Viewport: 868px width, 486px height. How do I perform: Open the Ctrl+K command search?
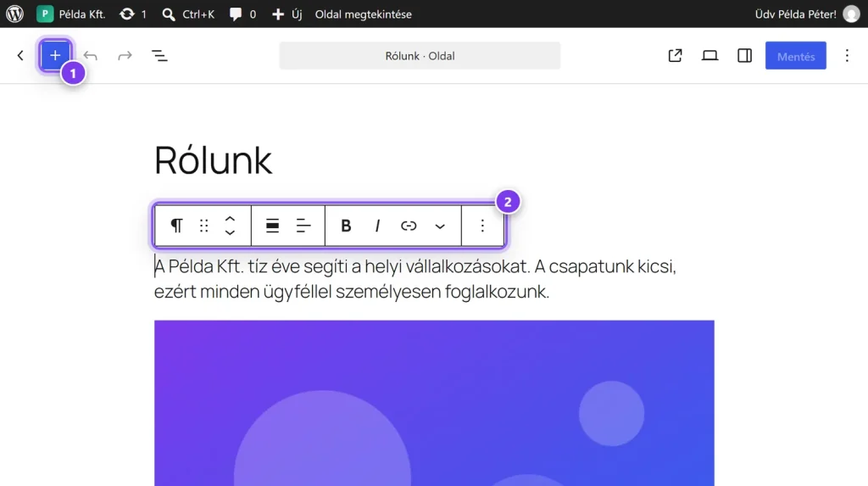pos(188,14)
